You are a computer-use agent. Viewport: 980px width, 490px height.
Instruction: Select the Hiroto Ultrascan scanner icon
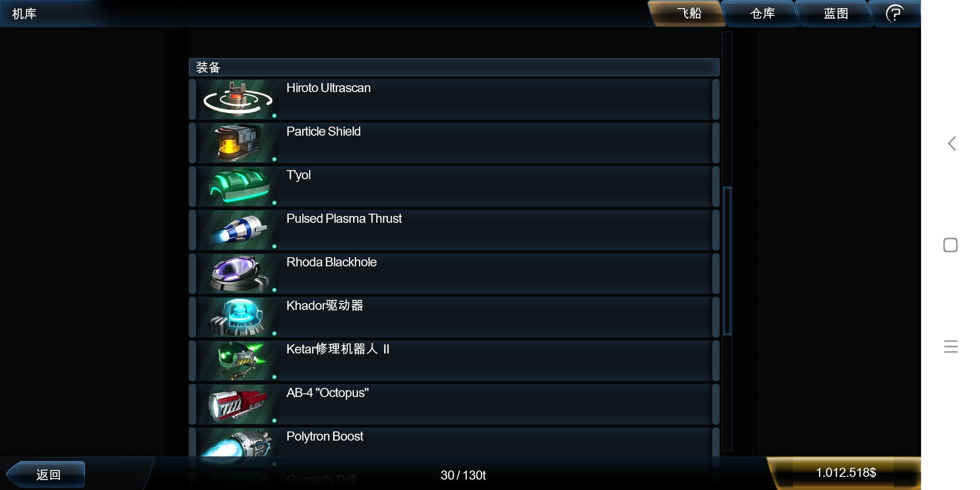238,99
